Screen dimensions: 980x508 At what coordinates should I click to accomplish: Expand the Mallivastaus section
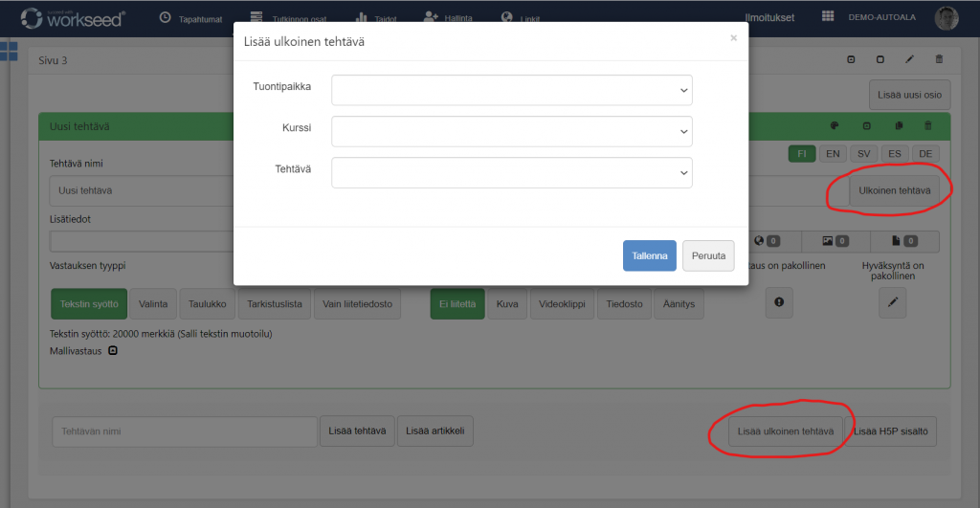coord(113,351)
